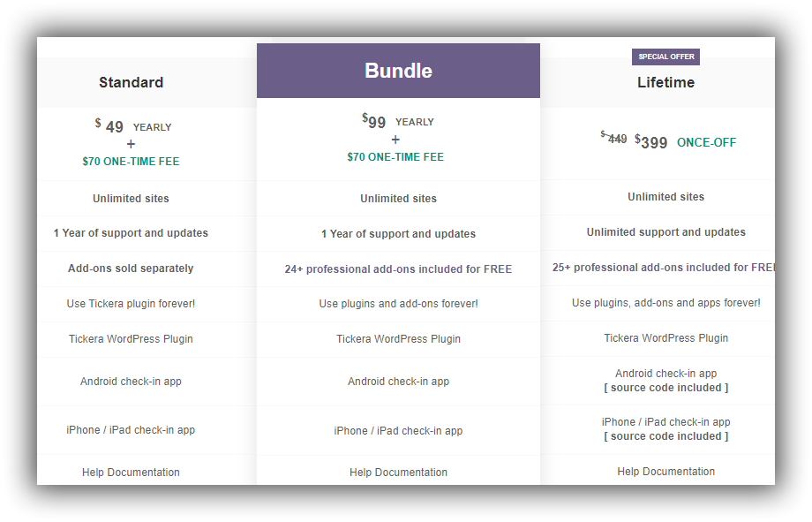Select the Lifetime plan heading
Viewport: 812px width, 522px height.
point(665,82)
